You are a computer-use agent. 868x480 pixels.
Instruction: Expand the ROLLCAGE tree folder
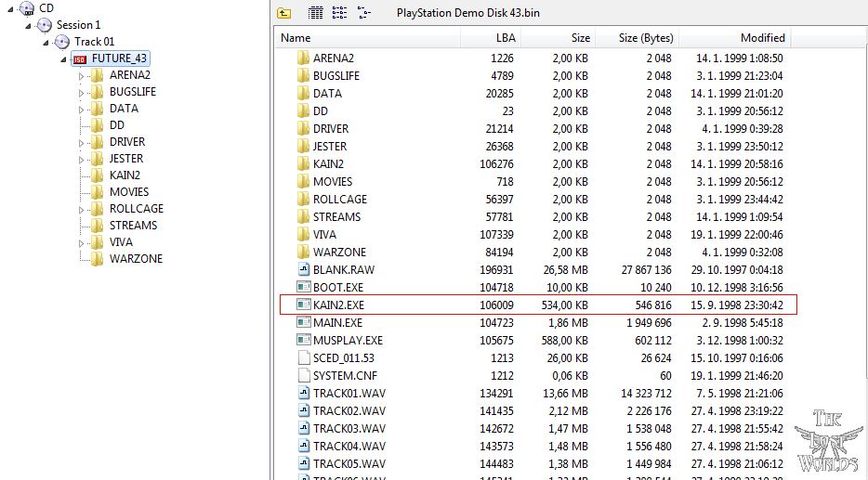(x=82, y=210)
